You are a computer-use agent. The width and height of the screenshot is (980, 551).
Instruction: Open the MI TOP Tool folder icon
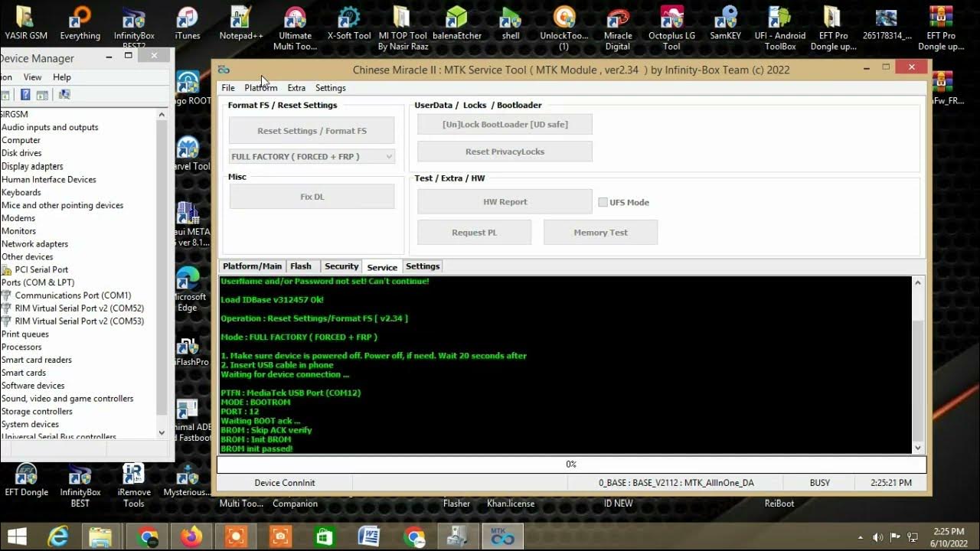403,28
